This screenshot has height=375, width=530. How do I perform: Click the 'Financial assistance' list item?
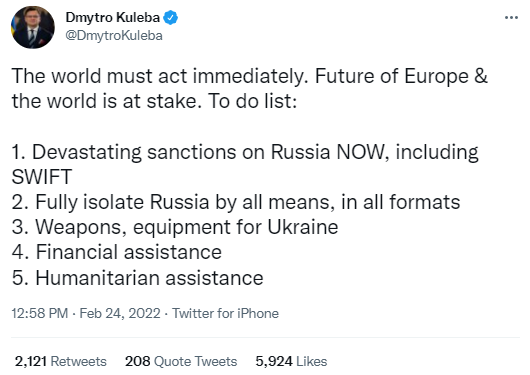[117, 252]
